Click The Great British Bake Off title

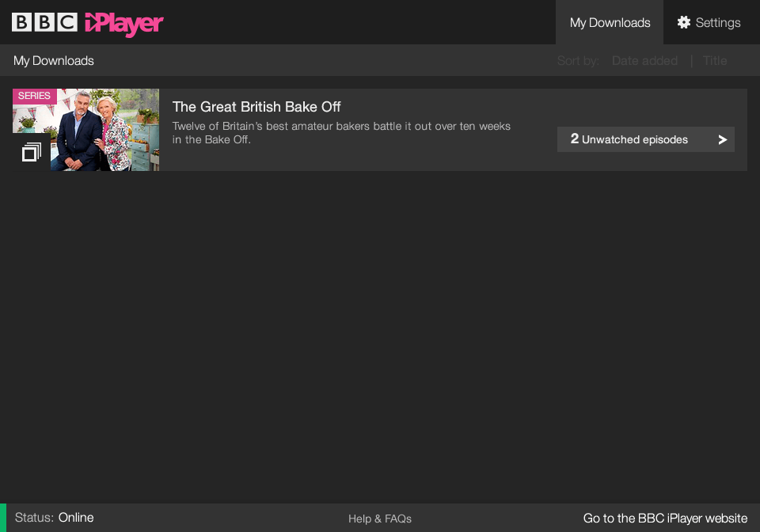(256, 107)
